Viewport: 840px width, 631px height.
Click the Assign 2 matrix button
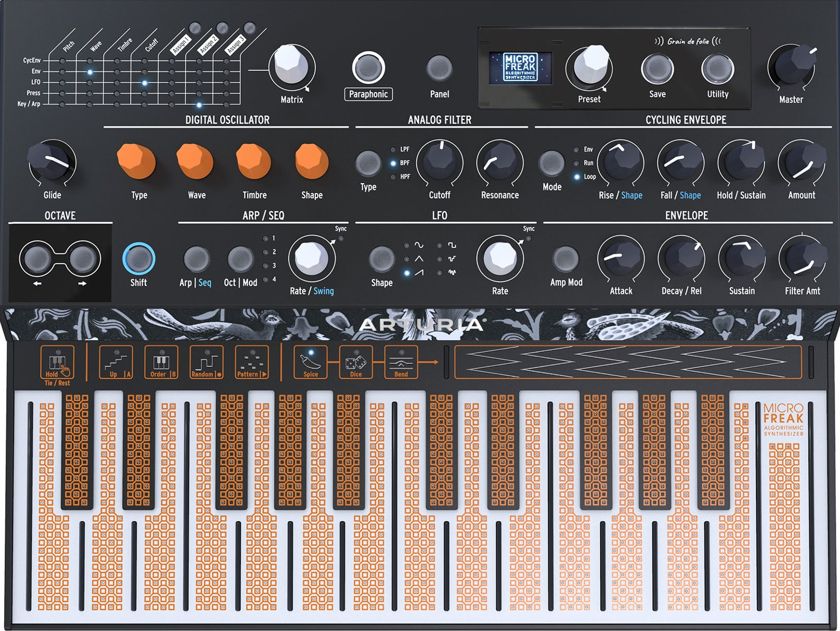click(222, 28)
